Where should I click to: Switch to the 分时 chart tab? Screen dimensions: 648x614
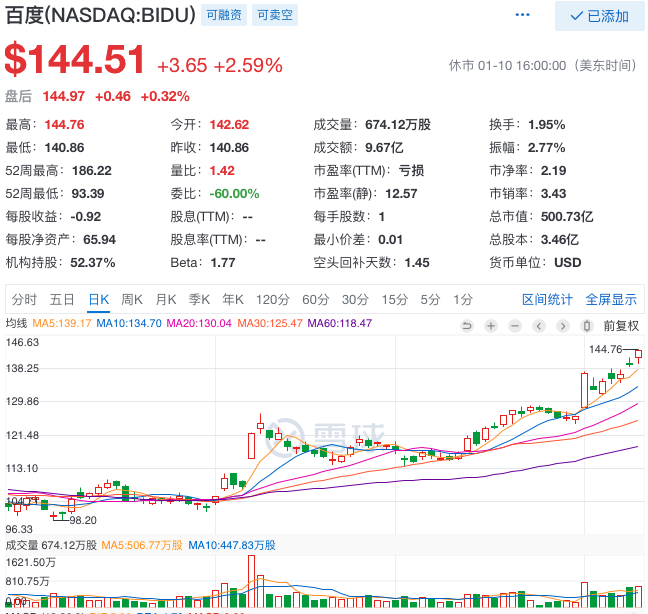24,299
